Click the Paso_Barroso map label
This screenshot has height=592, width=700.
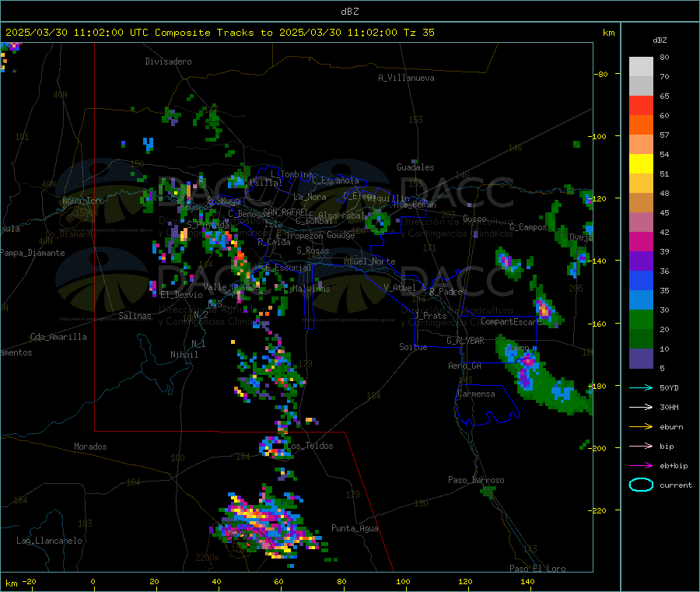pyautogui.click(x=476, y=480)
